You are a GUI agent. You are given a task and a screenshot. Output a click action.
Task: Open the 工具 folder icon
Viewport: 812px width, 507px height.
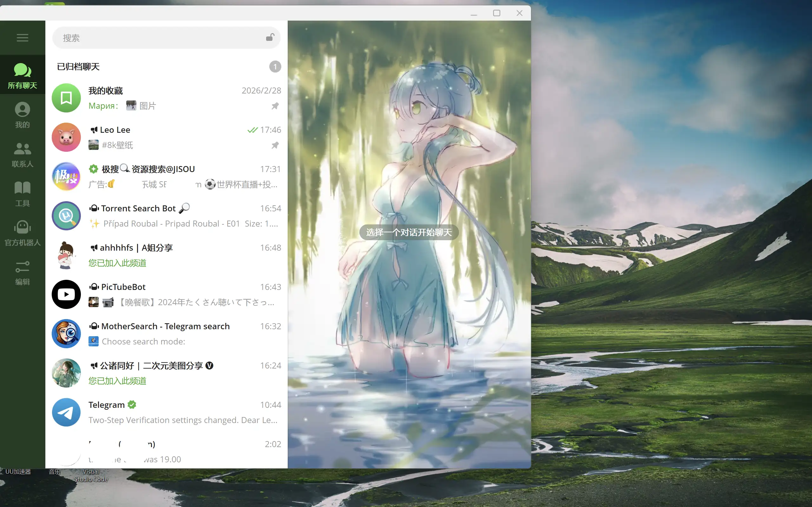point(23,193)
